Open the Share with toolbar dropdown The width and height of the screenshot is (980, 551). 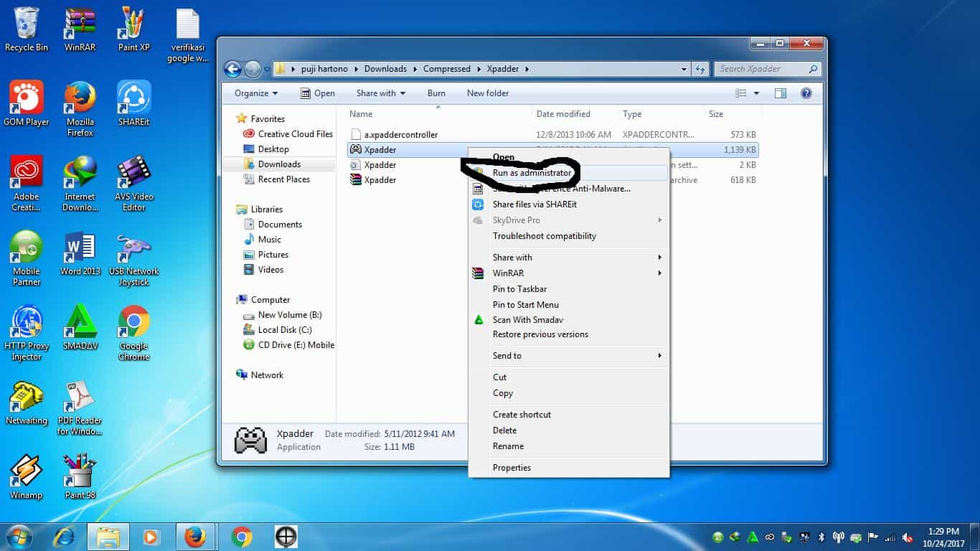click(381, 93)
